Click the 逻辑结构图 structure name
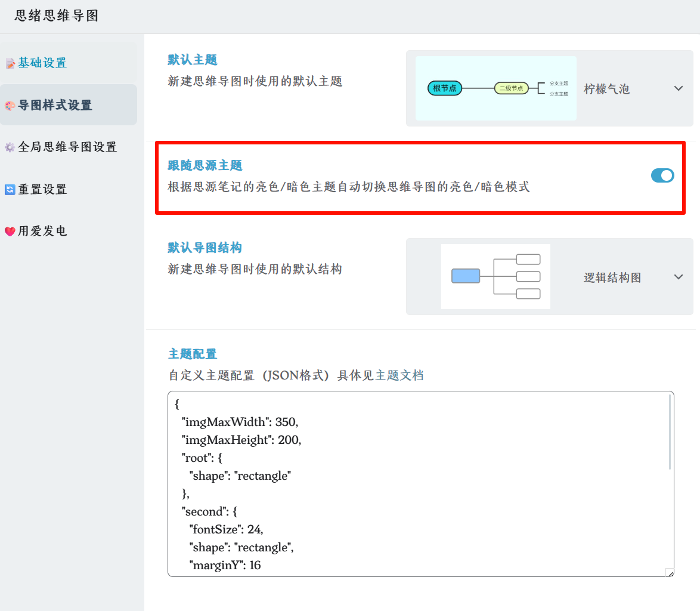Viewport: 700px width, 611px height. 612,277
